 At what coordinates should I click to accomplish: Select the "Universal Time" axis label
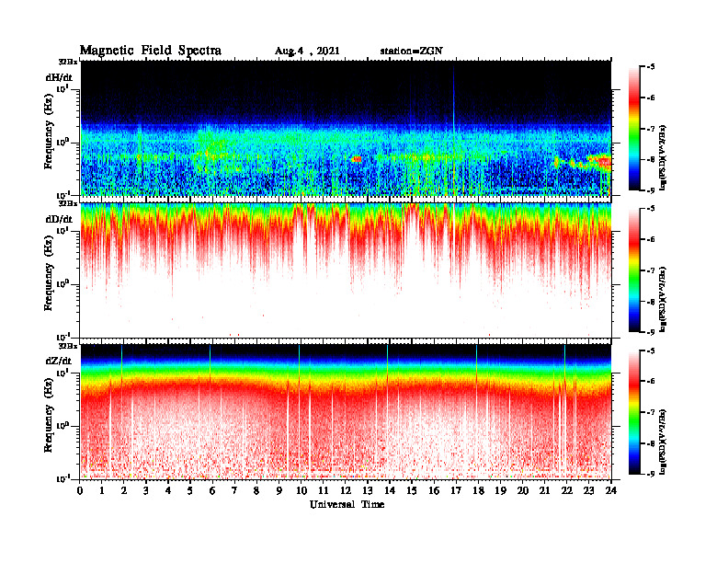(x=347, y=504)
